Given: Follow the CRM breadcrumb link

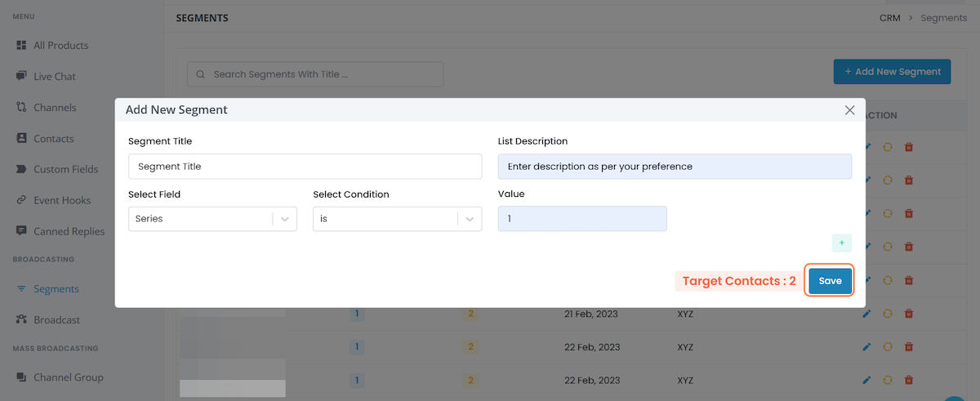Looking at the screenshot, I should click(890, 18).
